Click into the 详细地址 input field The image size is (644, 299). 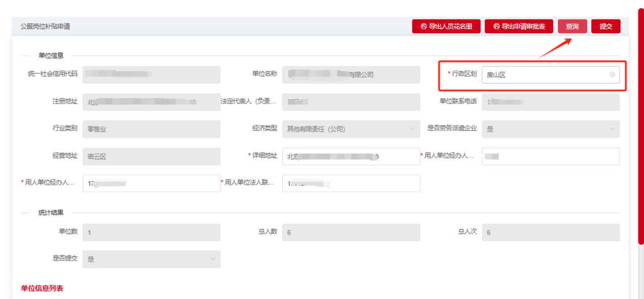point(351,156)
